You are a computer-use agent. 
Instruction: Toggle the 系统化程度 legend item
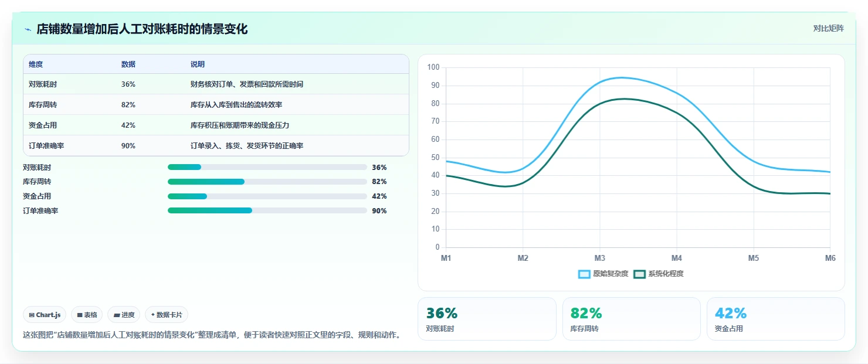pyautogui.click(x=659, y=274)
